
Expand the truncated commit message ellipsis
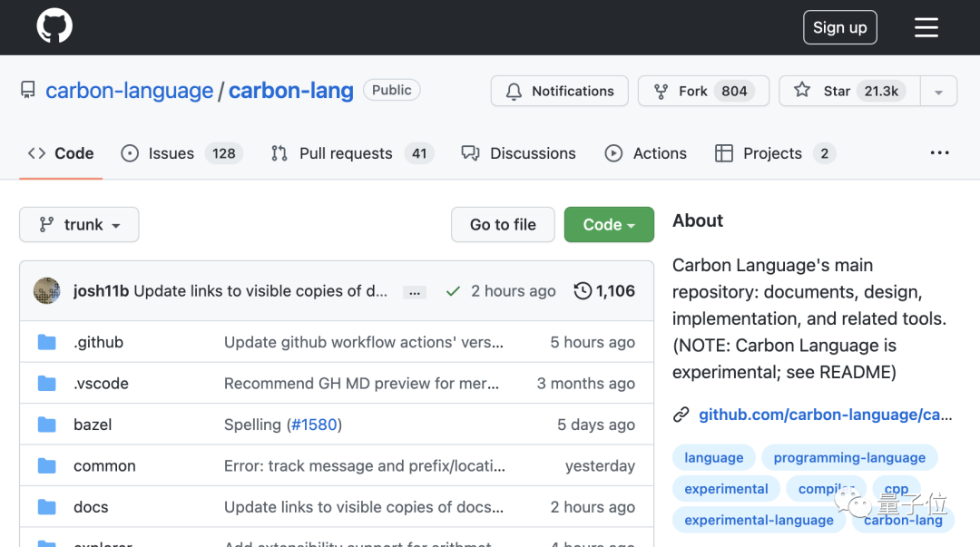click(414, 291)
